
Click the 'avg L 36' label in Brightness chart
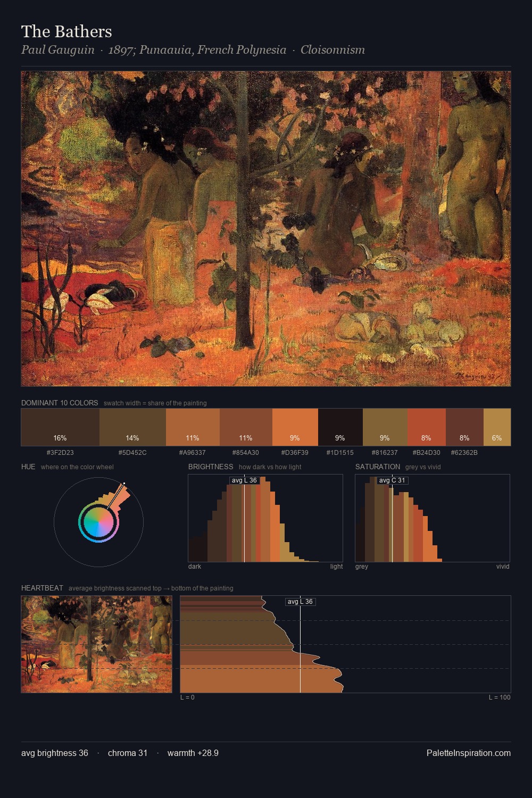pos(244,480)
